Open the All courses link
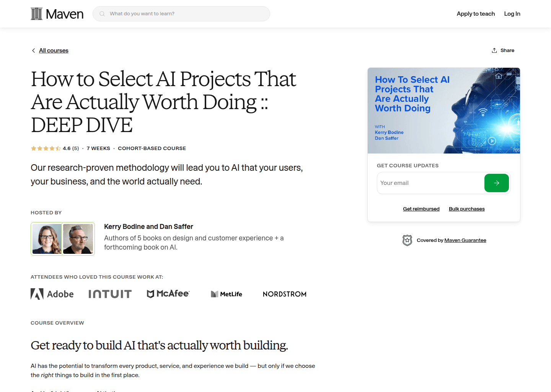This screenshot has height=392, width=551. click(x=54, y=50)
